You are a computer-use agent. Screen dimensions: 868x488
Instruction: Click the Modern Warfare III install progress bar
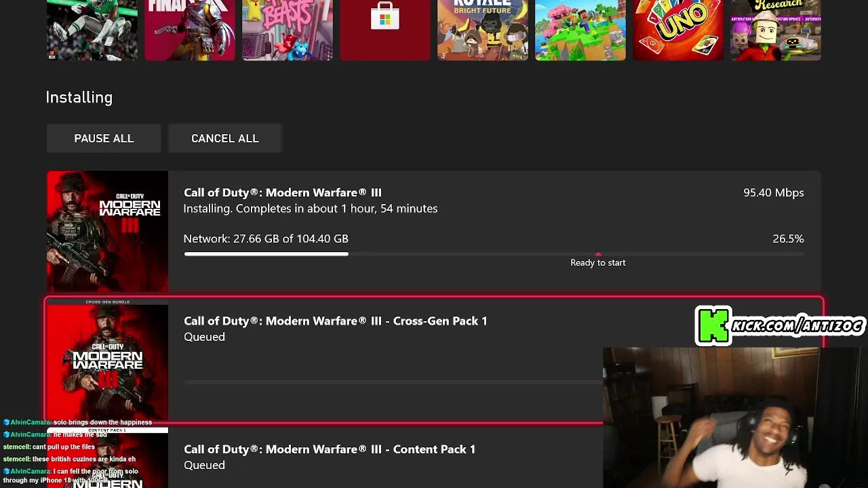[x=494, y=254]
